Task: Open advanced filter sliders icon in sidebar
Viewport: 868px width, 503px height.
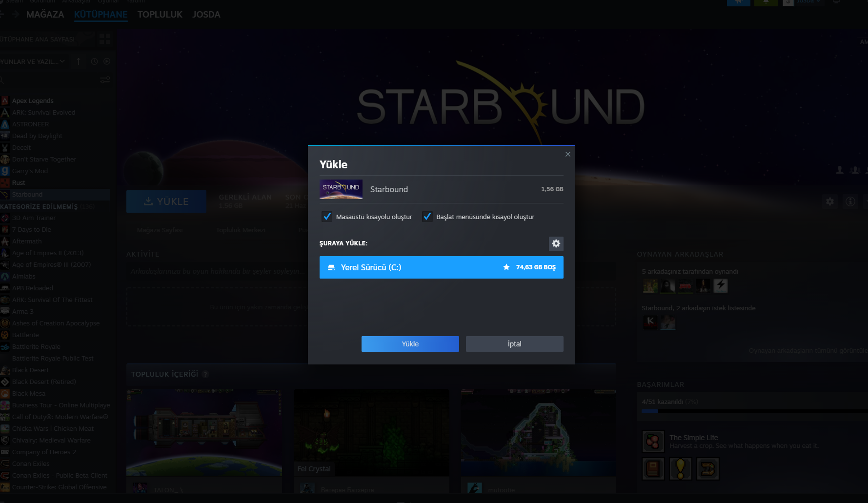Action: [x=105, y=80]
